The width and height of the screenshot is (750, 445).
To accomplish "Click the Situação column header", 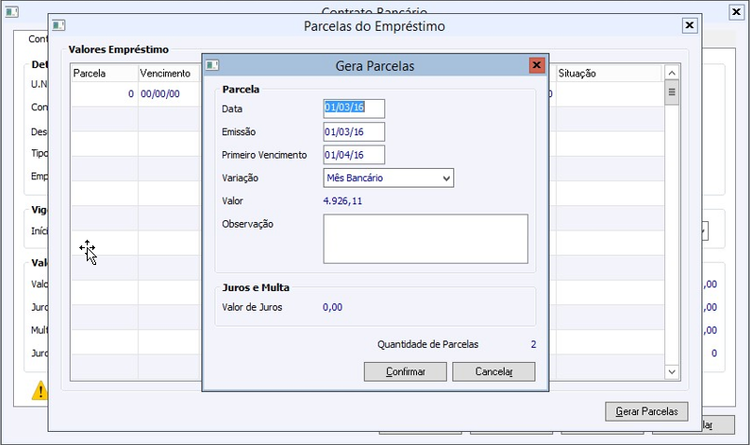I will pyautogui.click(x=605, y=74).
